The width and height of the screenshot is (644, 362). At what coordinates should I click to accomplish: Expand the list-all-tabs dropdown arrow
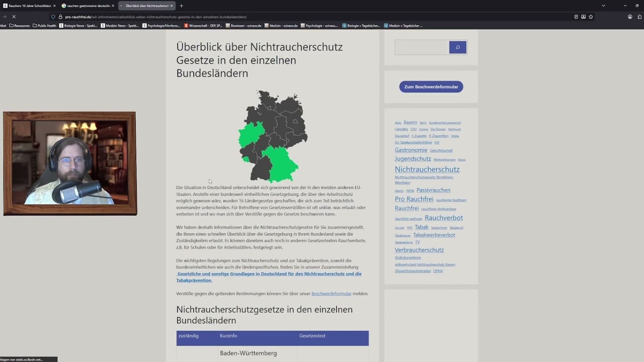[x=603, y=6]
